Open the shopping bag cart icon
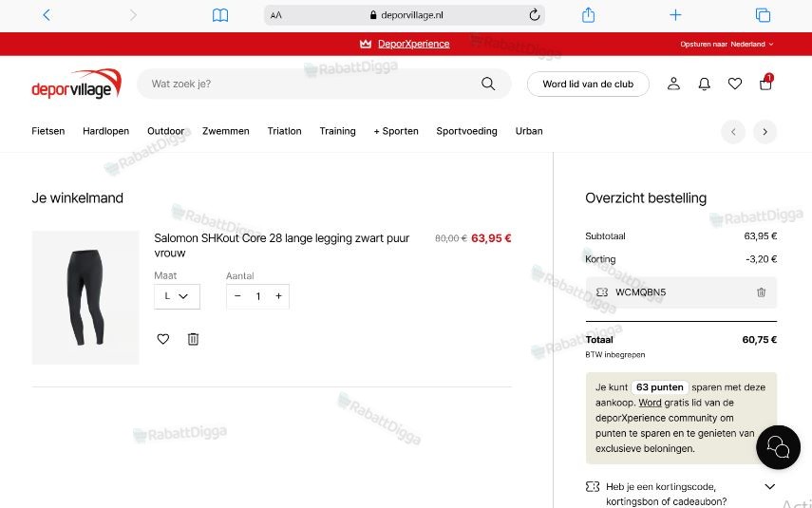 (x=765, y=83)
